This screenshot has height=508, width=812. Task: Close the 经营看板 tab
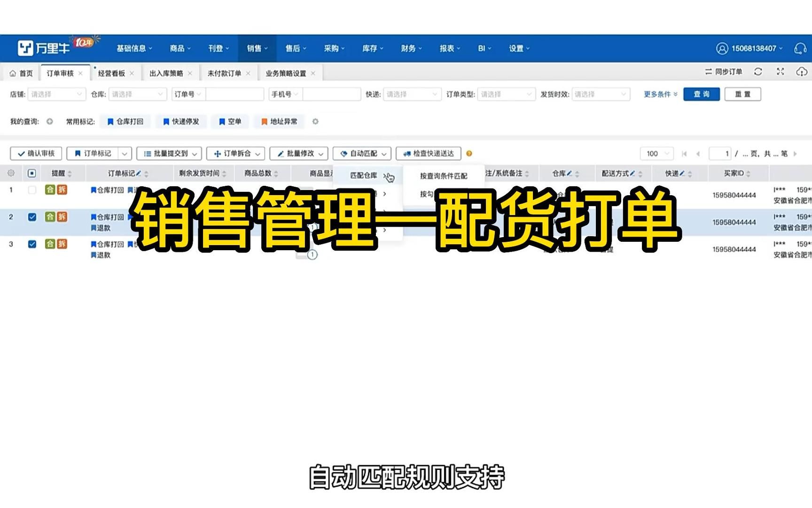132,73
